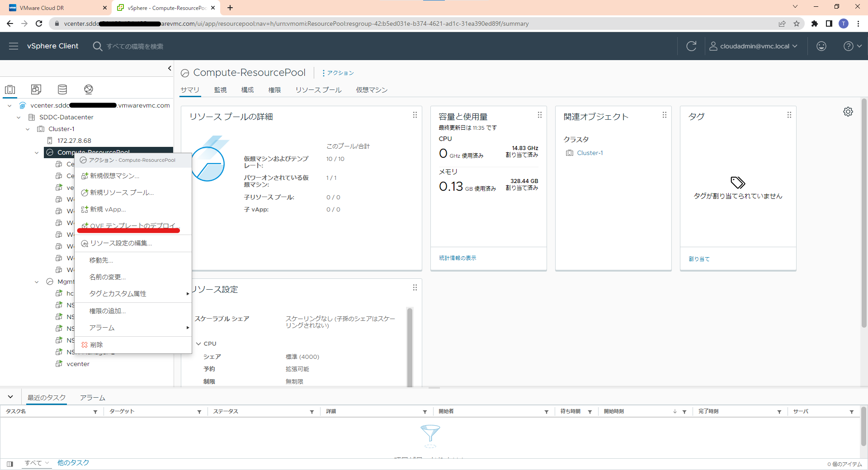
Task: Open the Chrome profile avatar
Action: (844, 23)
